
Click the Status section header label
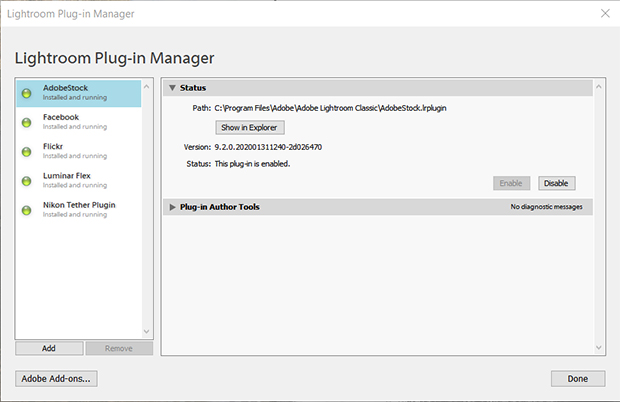pos(193,88)
